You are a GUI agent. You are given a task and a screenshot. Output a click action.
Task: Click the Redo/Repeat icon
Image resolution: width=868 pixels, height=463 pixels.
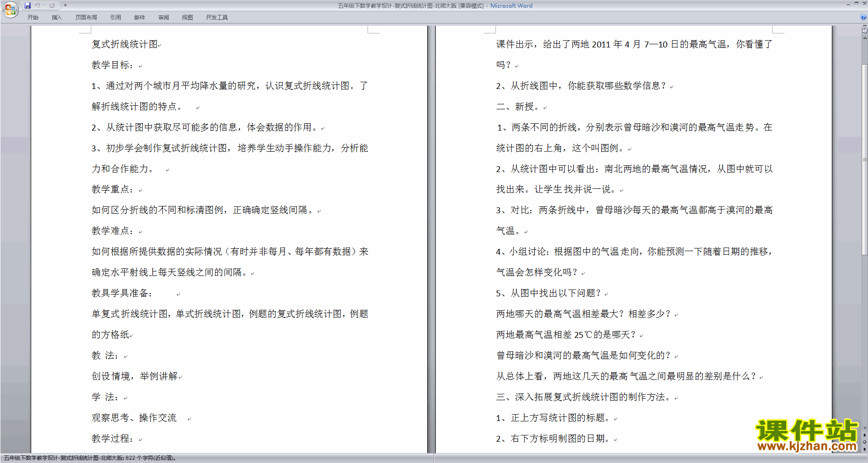(x=52, y=5)
